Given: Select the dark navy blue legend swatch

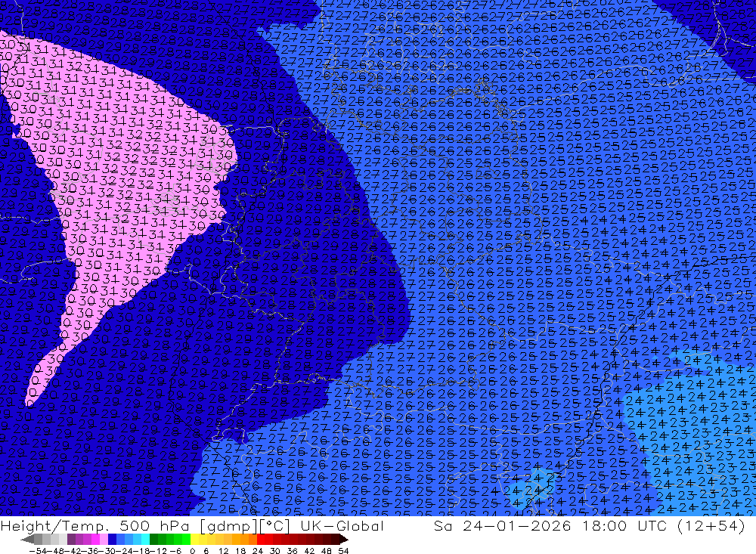Looking at the screenshot, I should tap(112, 540).
